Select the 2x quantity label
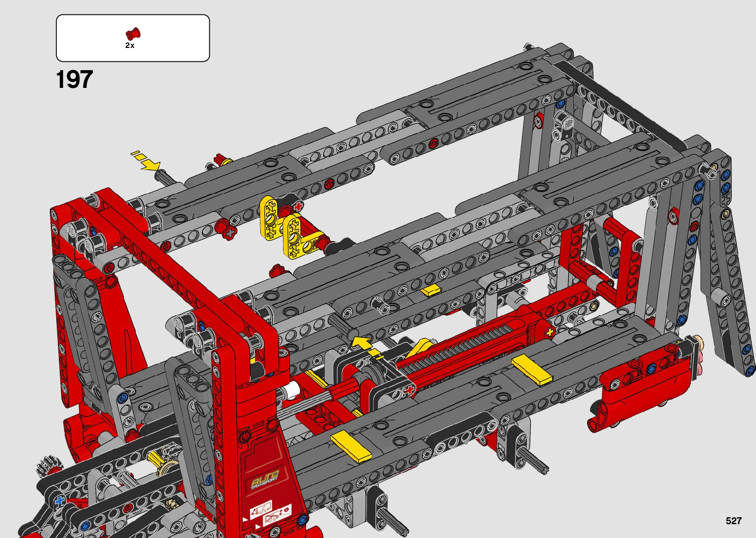This screenshot has height=538, width=756. [130, 45]
